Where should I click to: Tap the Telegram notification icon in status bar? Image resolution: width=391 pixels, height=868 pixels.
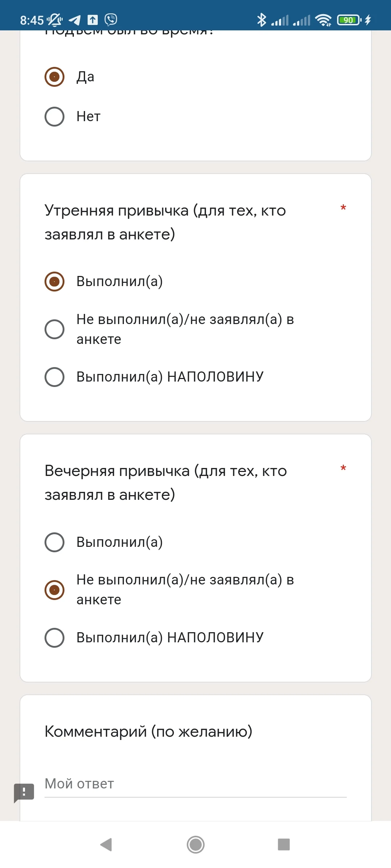coord(75,20)
